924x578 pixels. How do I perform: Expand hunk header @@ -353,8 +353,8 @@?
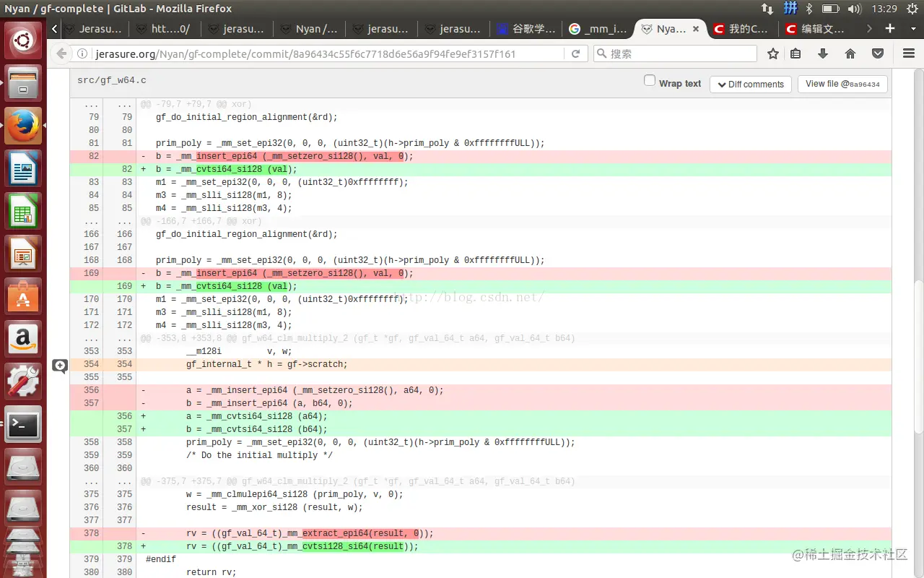(x=358, y=338)
